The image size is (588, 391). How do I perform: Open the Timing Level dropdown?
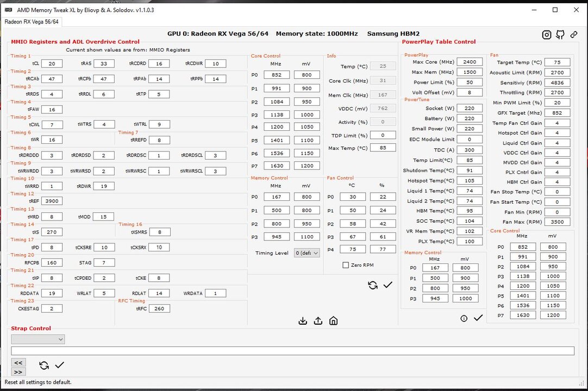point(306,253)
